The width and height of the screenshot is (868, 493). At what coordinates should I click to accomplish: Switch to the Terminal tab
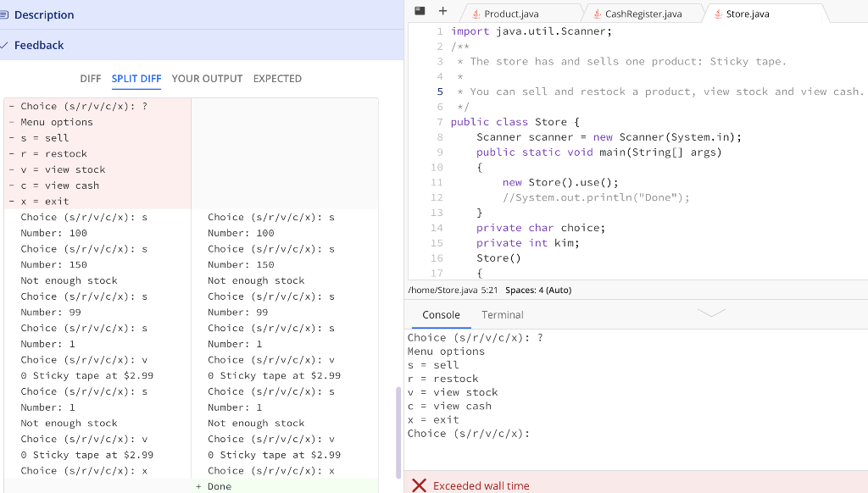click(502, 314)
